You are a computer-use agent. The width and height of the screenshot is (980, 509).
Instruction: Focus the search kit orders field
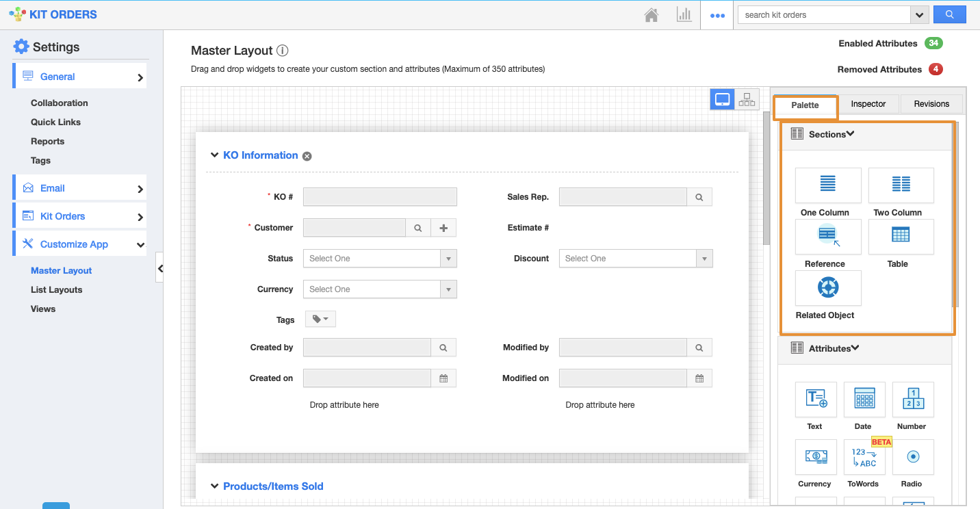click(x=824, y=14)
